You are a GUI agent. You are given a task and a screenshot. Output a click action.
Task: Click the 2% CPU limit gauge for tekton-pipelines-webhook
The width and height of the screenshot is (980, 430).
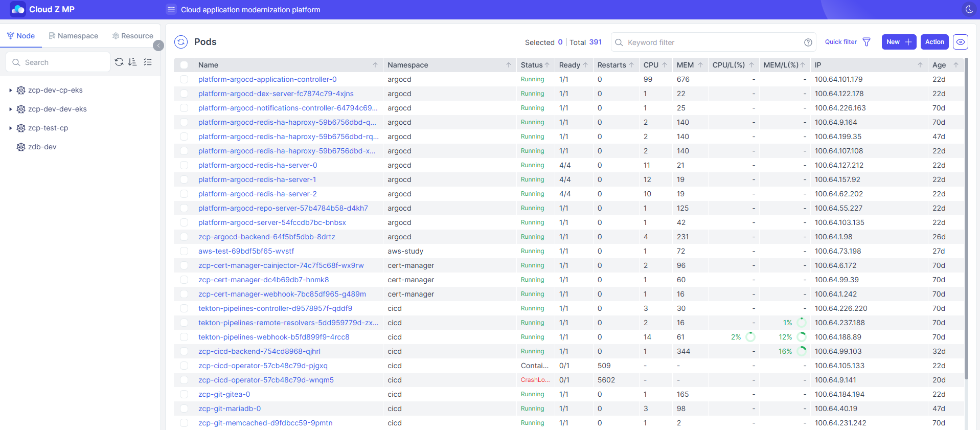750,337
